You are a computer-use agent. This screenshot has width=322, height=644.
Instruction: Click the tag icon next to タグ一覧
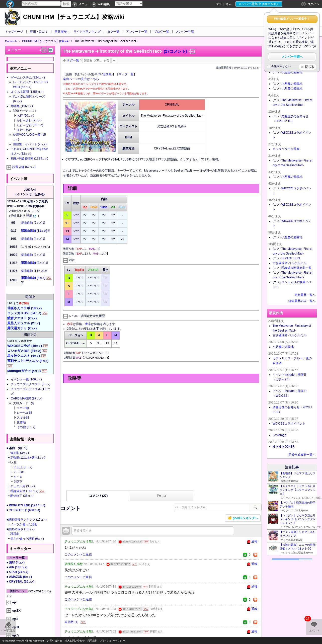64,60
